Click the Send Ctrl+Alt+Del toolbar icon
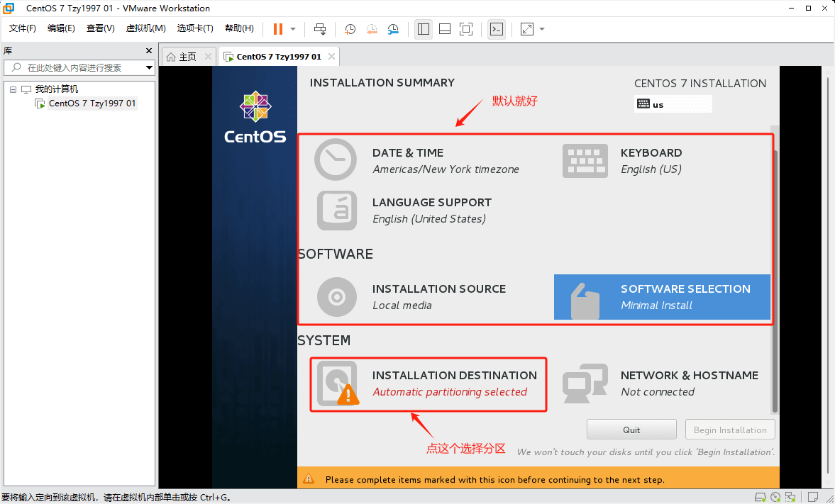835x504 pixels. pos(320,29)
